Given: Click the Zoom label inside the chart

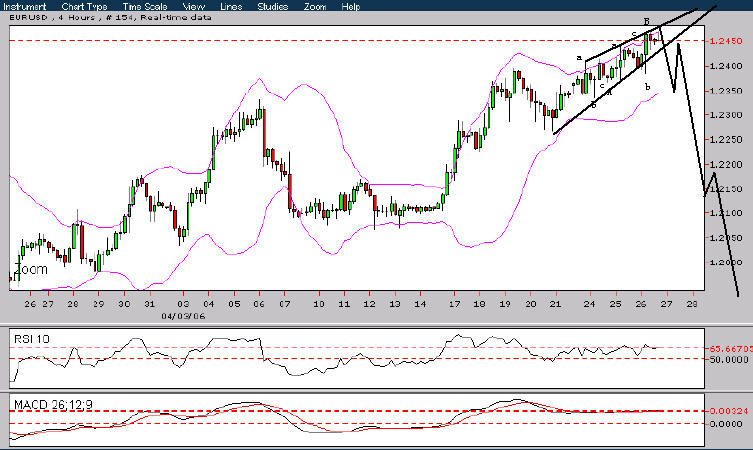Looking at the screenshot, I should tap(30, 270).
